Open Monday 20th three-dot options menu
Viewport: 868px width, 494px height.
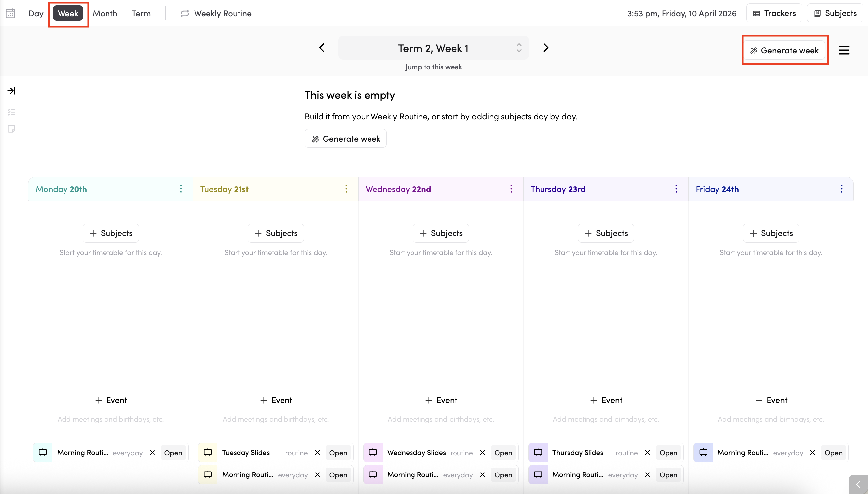point(181,189)
